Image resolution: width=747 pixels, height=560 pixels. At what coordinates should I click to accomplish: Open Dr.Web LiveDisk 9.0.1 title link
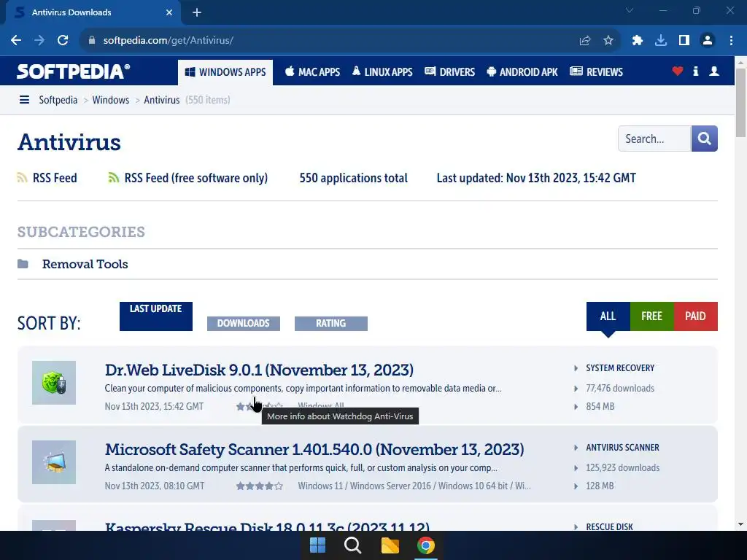[259, 370]
